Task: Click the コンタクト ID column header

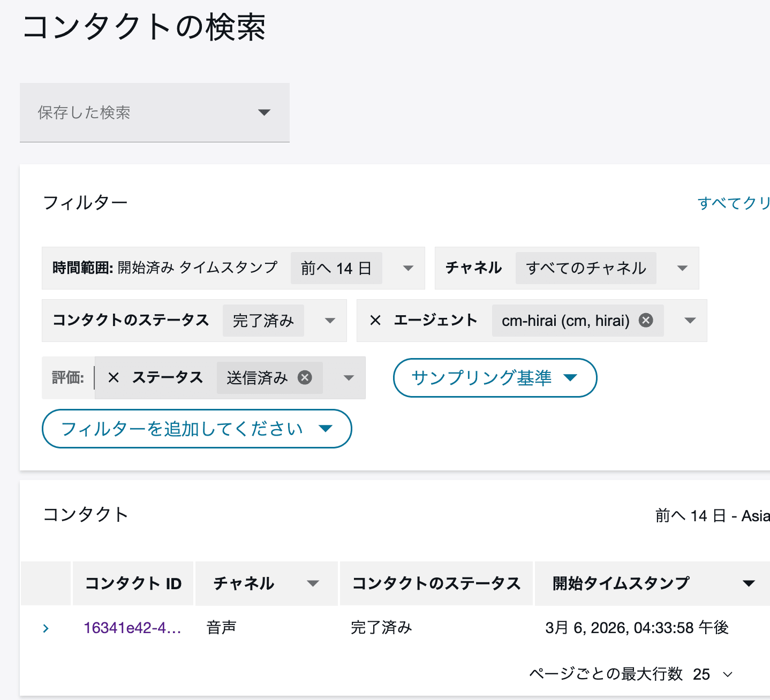Action: click(x=132, y=583)
